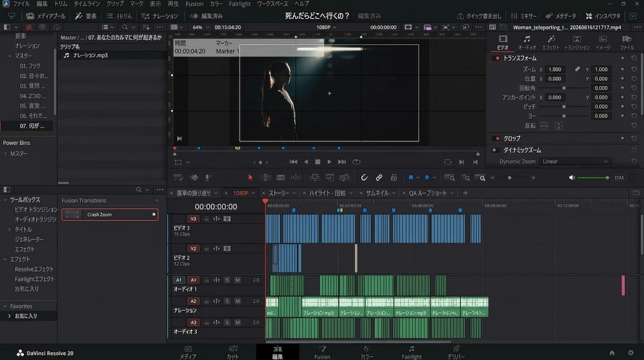This screenshot has width=644, height=360.
Task: Toggle timeline snapping magnet icon
Action: tap(364, 177)
